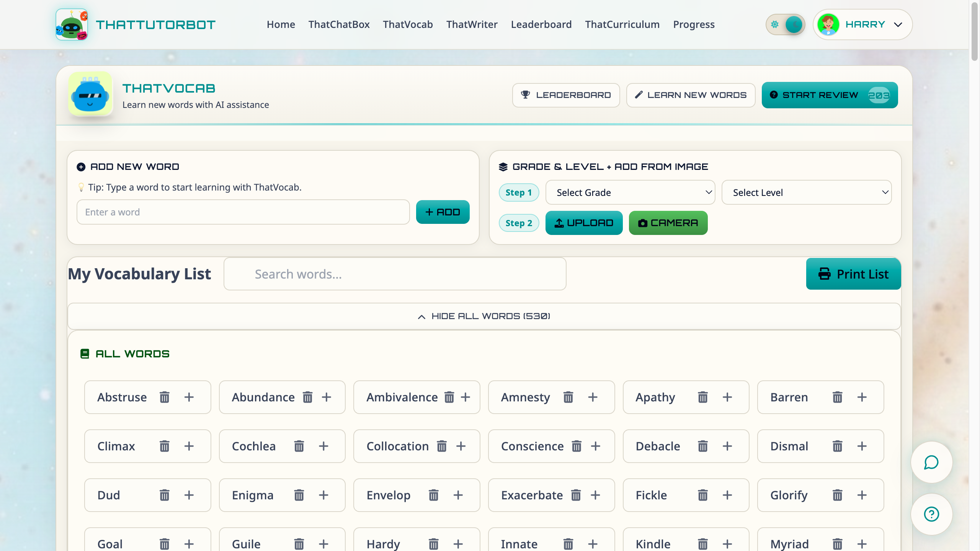Open the chat bubble floating icon
Image resolution: width=980 pixels, height=551 pixels.
point(931,462)
